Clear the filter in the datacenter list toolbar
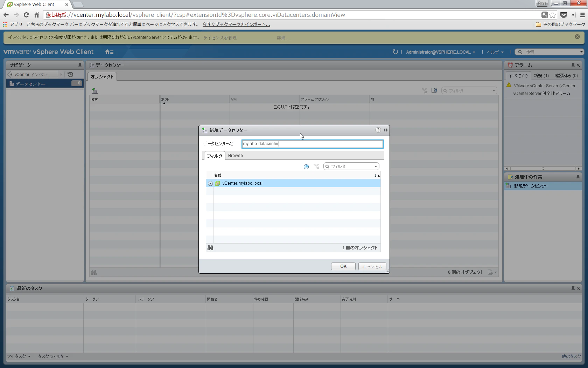Viewport: 588px width, 368px height. click(x=425, y=91)
